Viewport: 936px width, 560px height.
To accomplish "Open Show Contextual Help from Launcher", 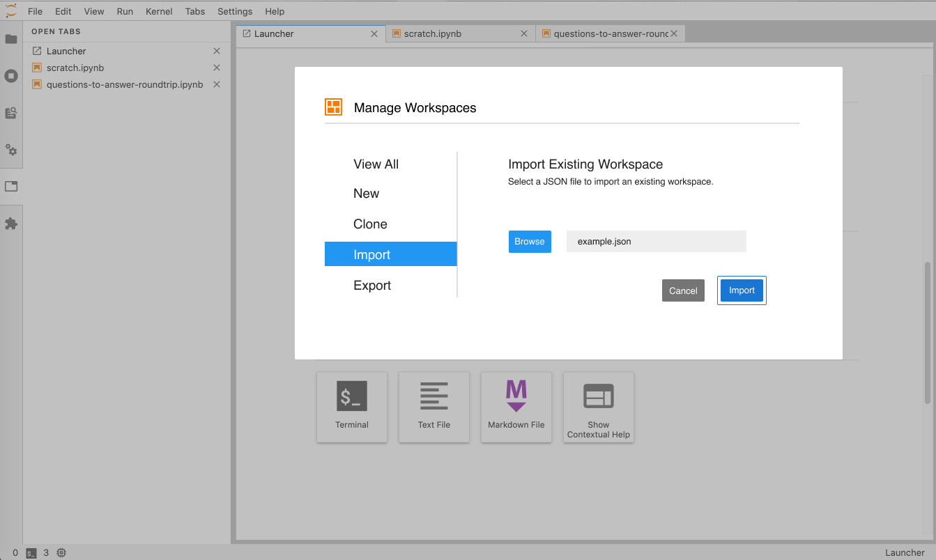I will tap(598, 407).
